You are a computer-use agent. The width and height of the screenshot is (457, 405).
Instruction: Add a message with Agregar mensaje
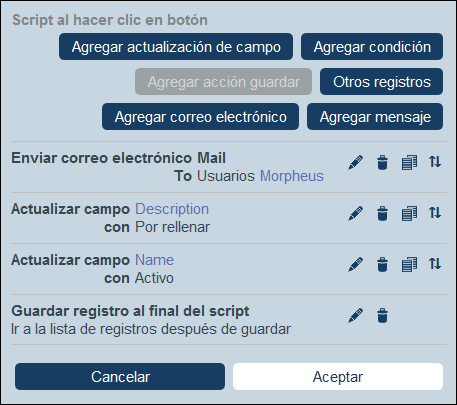click(375, 117)
